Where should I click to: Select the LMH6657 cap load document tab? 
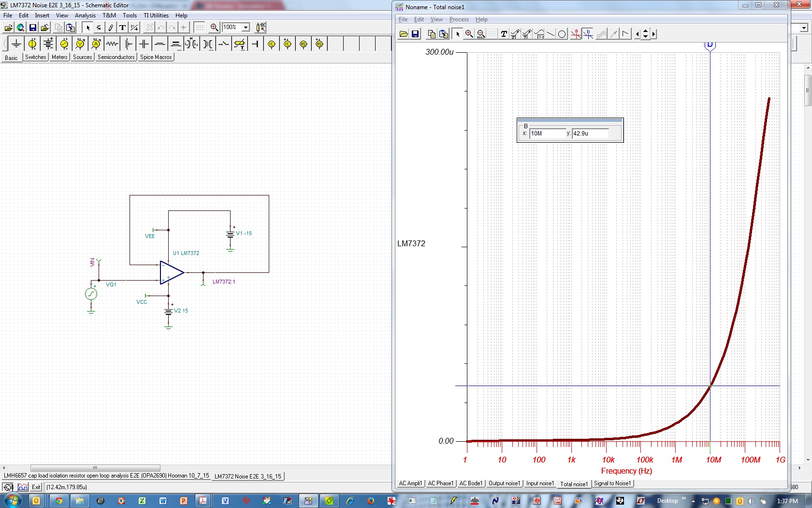[x=106, y=476]
